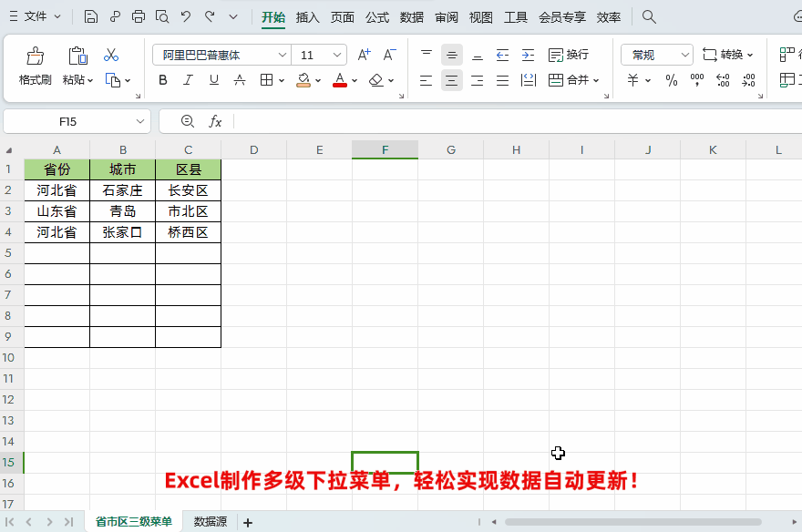802x532 pixels.
Task: Switch to the 视图 tab
Action: (x=481, y=17)
